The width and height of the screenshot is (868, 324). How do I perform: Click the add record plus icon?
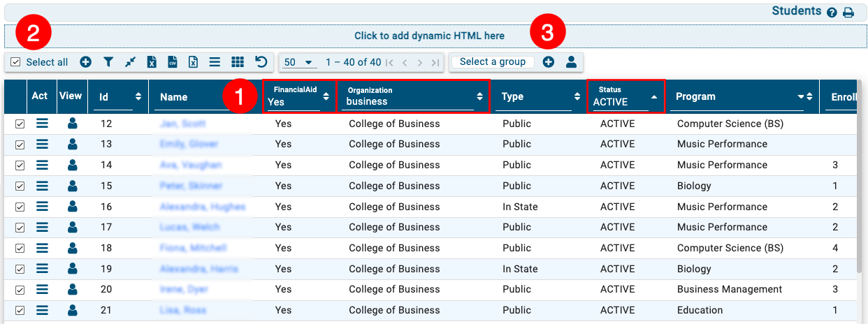point(85,62)
